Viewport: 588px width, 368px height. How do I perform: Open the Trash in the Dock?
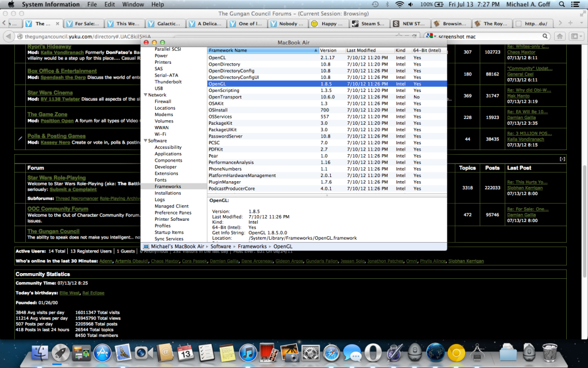pos(550,352)
